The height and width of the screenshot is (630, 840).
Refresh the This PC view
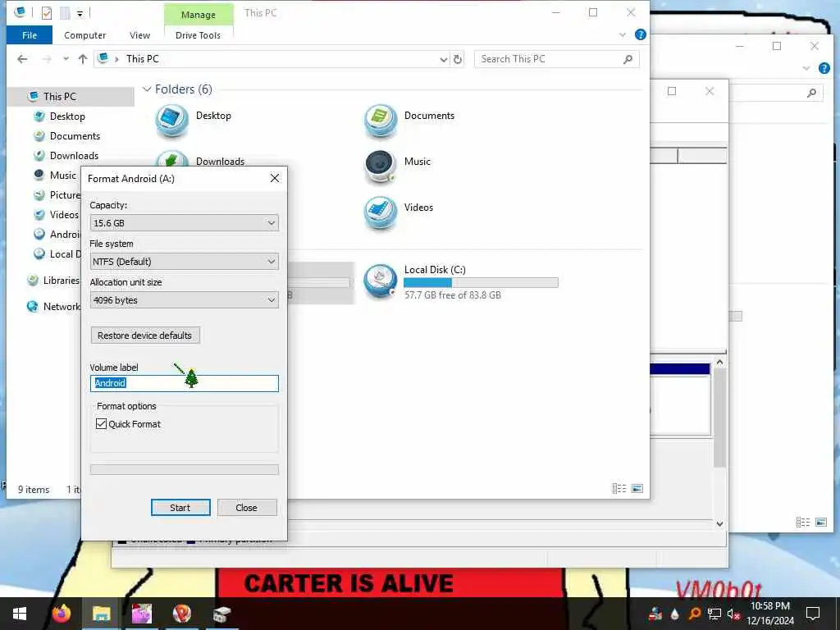coord(458,59)
